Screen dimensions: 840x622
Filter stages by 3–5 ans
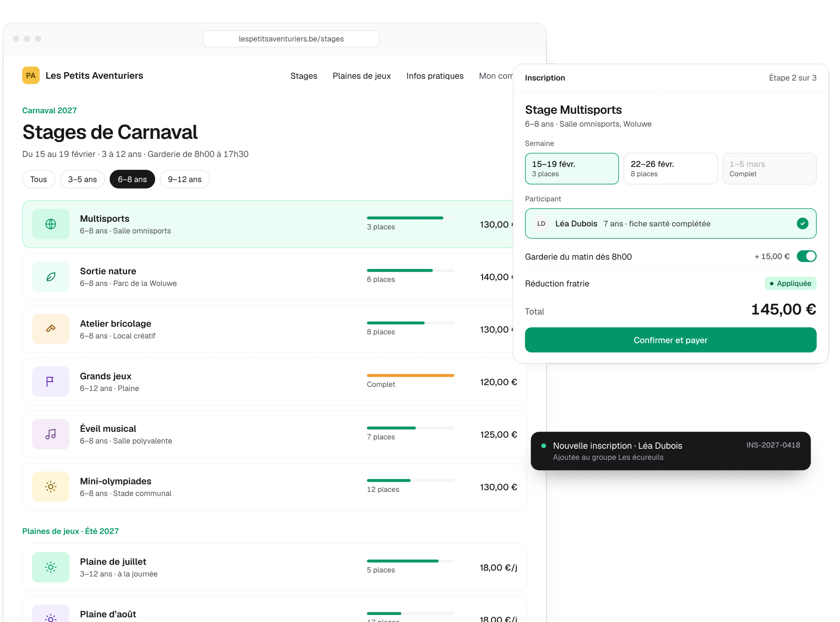tap(82, 179)
